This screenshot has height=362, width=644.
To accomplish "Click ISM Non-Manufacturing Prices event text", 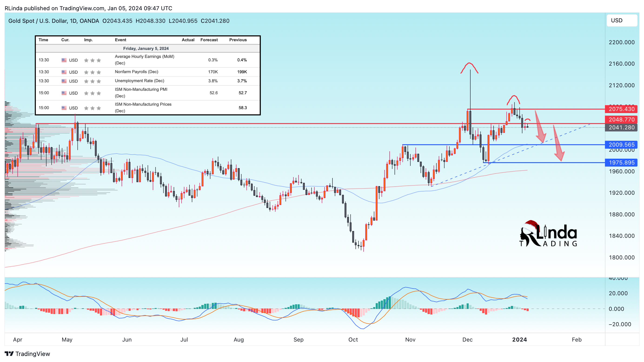I will [x=143, y=107].
